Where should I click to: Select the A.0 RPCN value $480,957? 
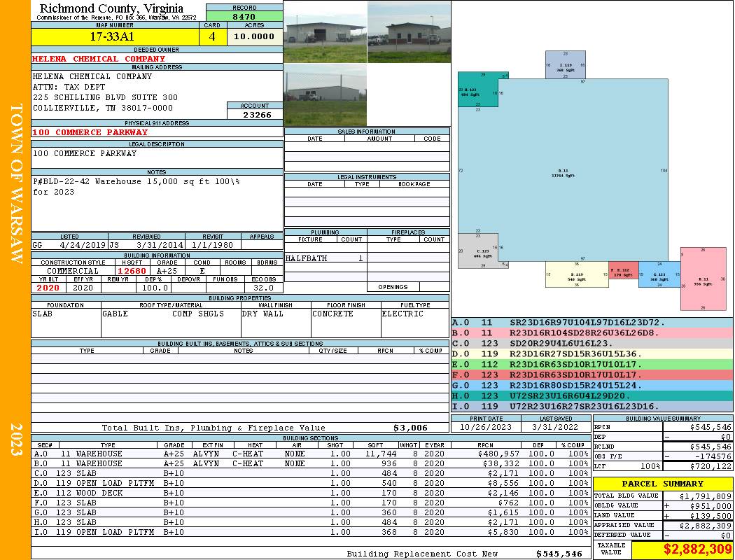(498, 454)
